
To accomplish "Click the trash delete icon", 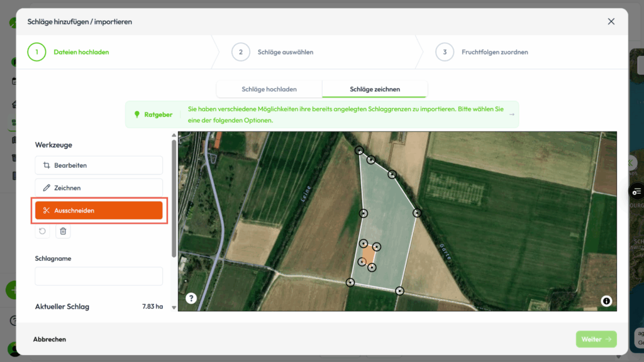I will 63,231.
